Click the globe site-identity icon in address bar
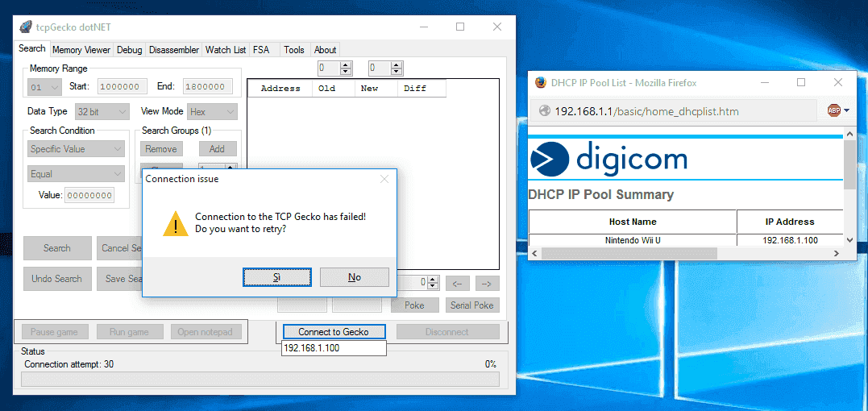The width and height of the screenshot is (868, 411). pyautogui.click(x=544, y=111)
